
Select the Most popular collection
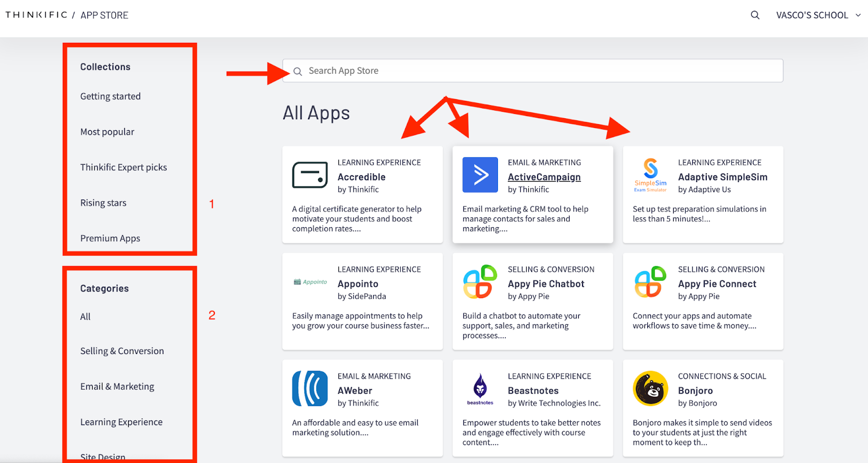pyautogui.click(x=107, y=132)
